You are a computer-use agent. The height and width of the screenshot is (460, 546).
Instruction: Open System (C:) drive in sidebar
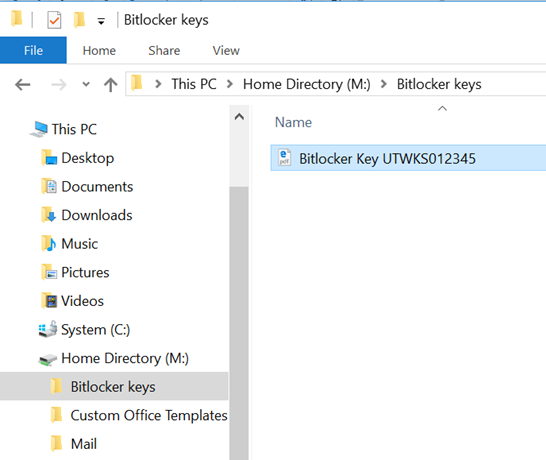84,329
